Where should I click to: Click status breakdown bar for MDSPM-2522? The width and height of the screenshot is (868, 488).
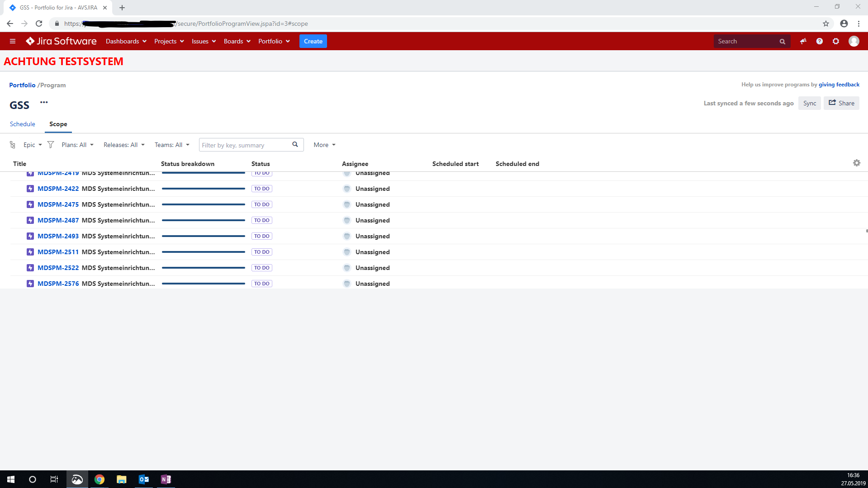point(204,268)
